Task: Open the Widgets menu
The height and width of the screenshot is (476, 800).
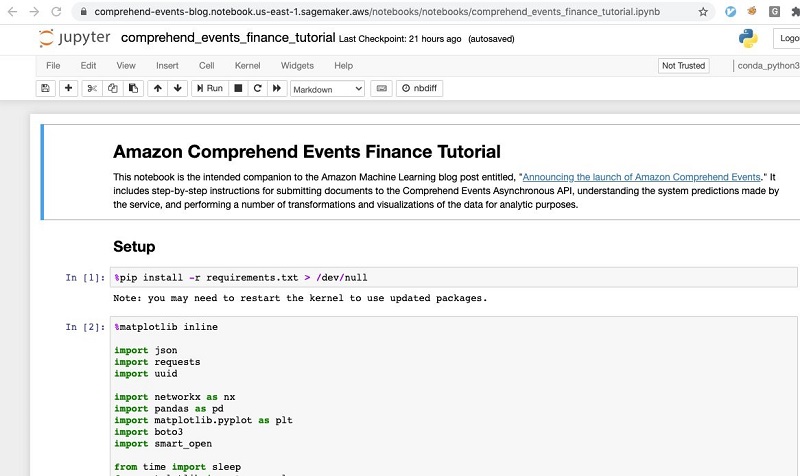Action: click(297, 65)
